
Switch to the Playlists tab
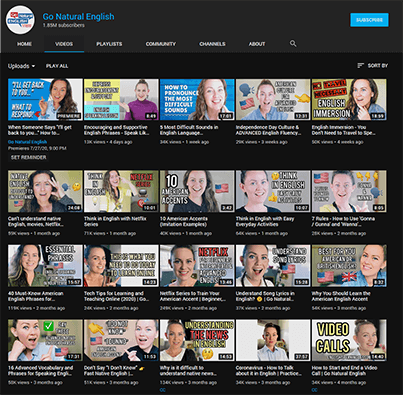click(x=109, y=44)
